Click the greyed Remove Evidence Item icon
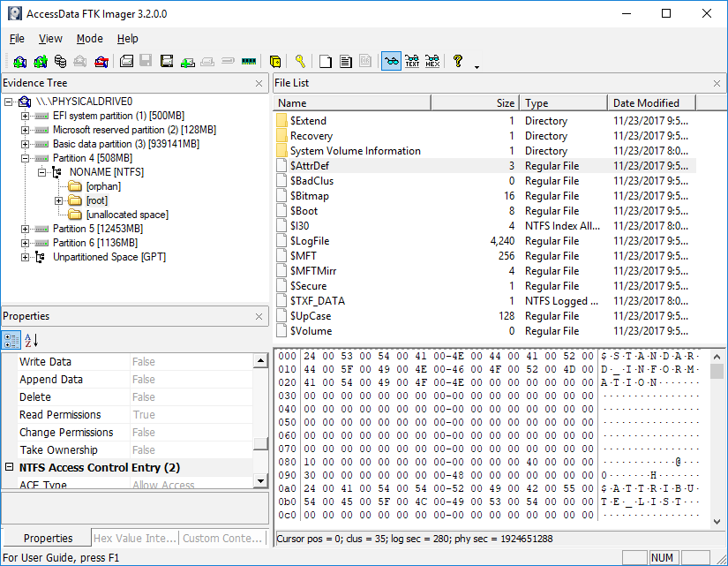The height and width of the screenshot is (566, 728). tap(80, 61)
